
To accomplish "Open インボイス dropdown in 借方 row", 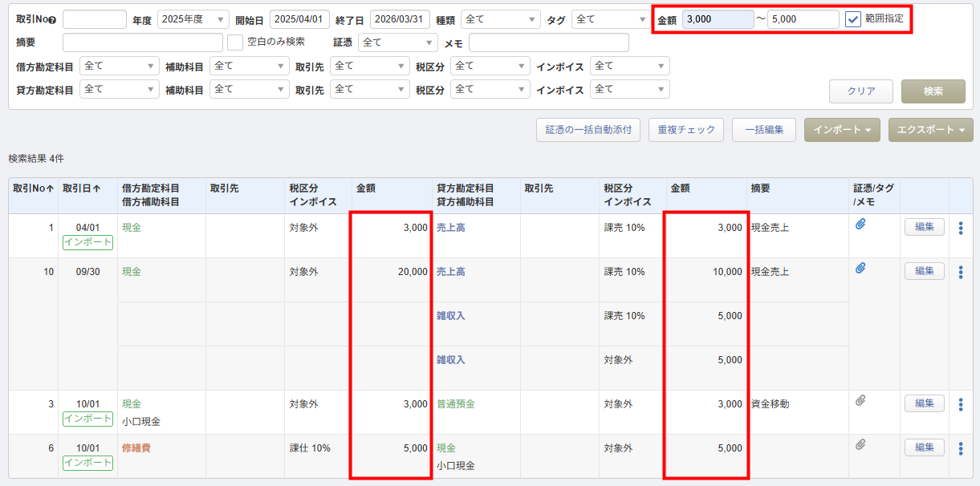I will click(x=629, y=66).
